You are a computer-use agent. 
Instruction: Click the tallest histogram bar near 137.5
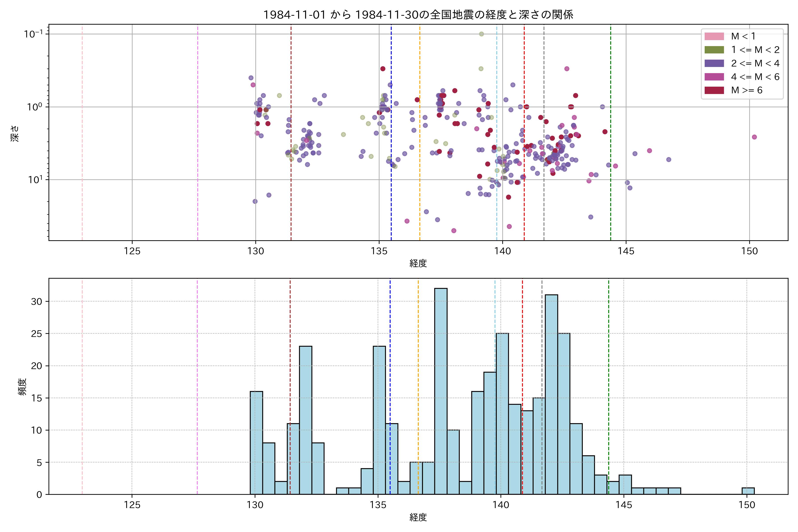click(x=441, y=390)
